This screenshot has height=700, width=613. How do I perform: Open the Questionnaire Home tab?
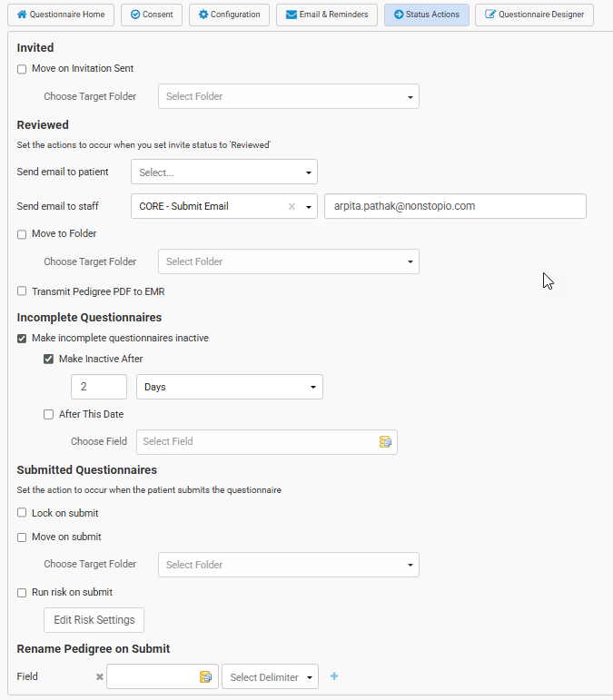point(61,15)
